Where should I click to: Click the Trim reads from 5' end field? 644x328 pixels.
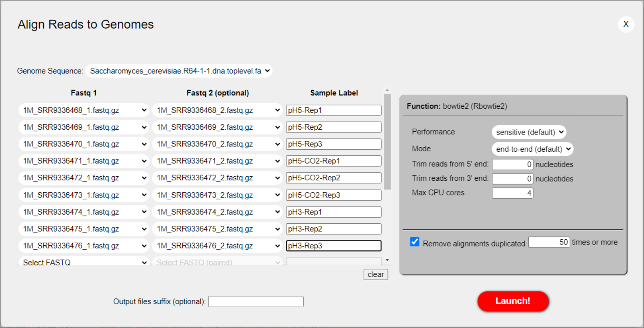pyautogui.click(x=512, y=164)
